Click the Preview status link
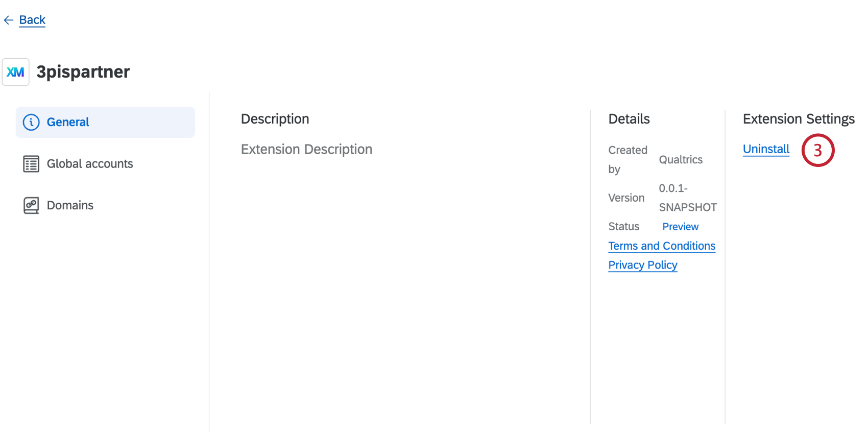The height and width of the screenshot is (434, 868). click(x=680, y=226)
